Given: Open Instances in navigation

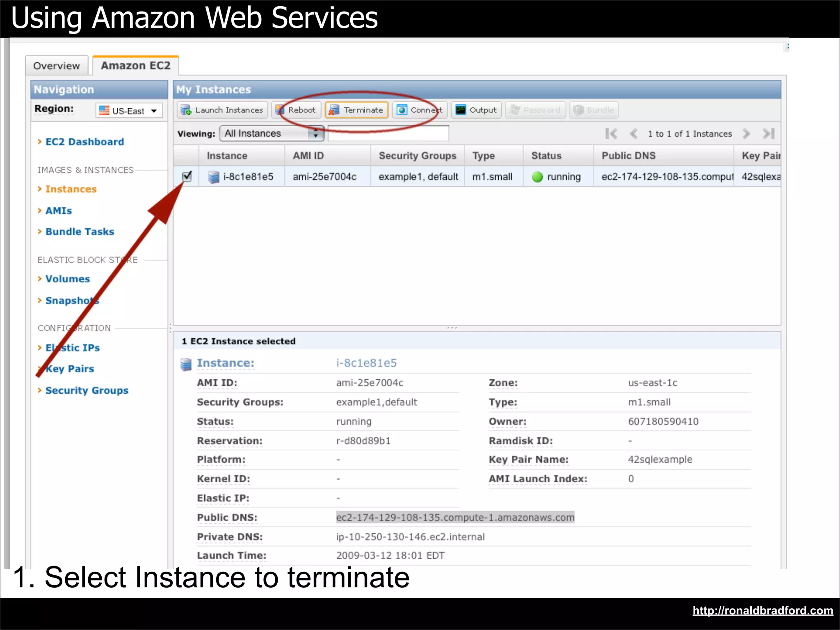Looking at the screenshot, I should (x=71, y=189).
